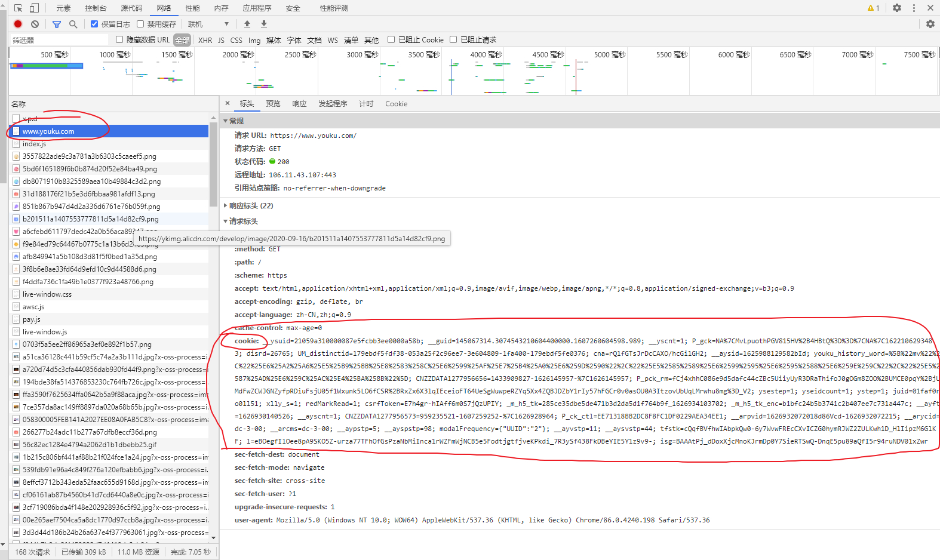The width and height of the screenshot is (940, 560).
Task: Uncheck the 保留日志 checkbox
Action: 94,24
